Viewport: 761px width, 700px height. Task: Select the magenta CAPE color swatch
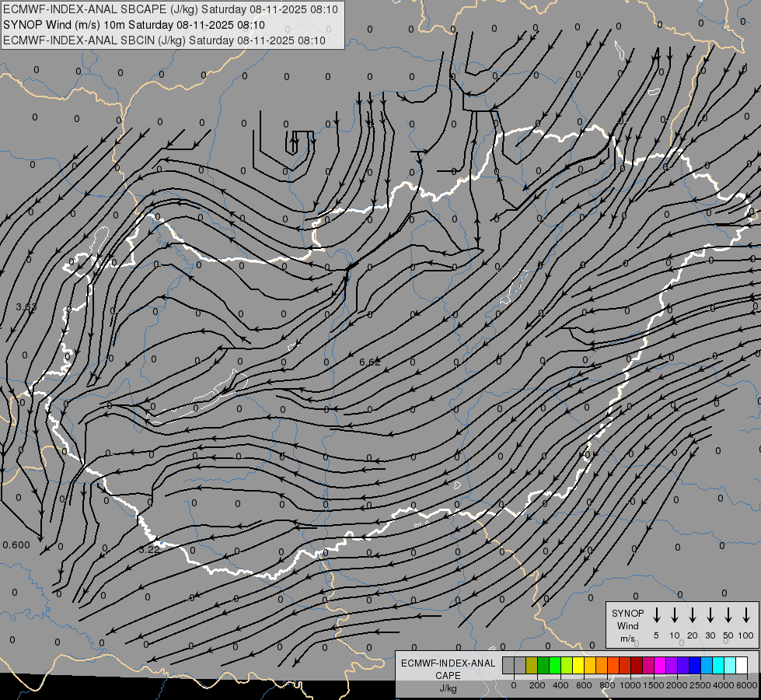click(x=661, y=665)
